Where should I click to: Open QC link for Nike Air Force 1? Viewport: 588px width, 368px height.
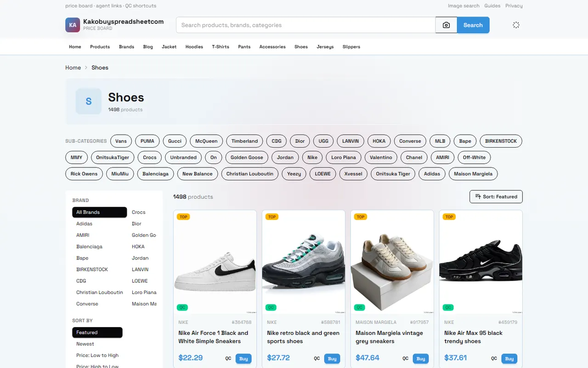228,359
